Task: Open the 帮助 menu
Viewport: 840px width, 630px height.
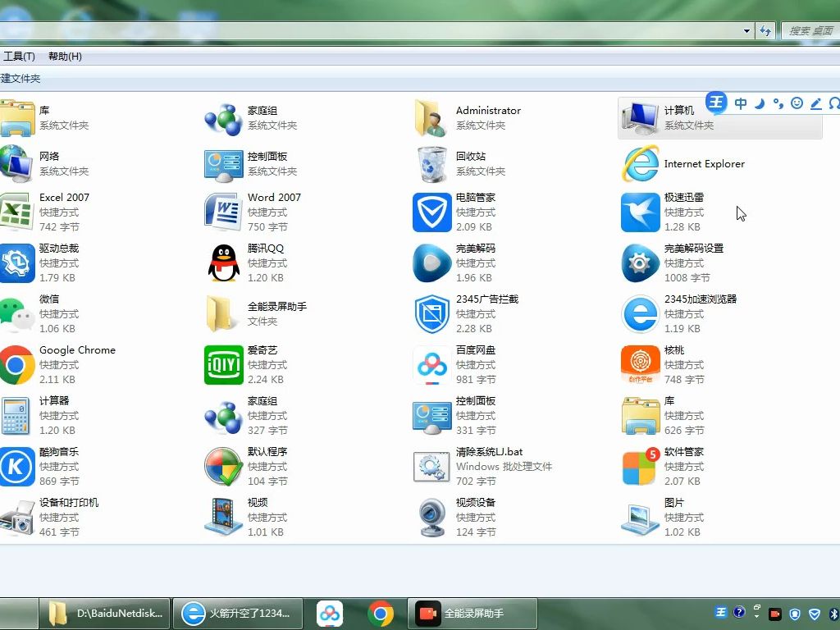Action: (x=63, y=56)
